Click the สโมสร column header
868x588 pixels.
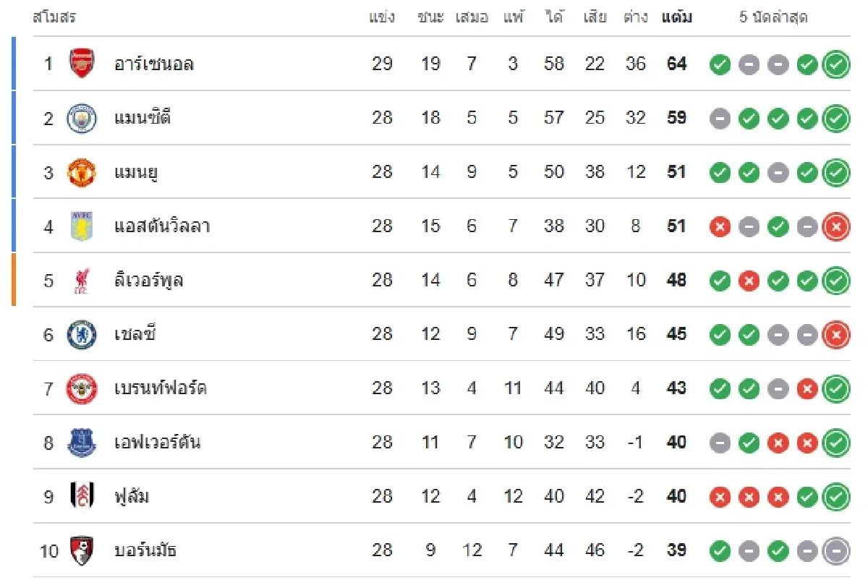(x=54, y=17)
